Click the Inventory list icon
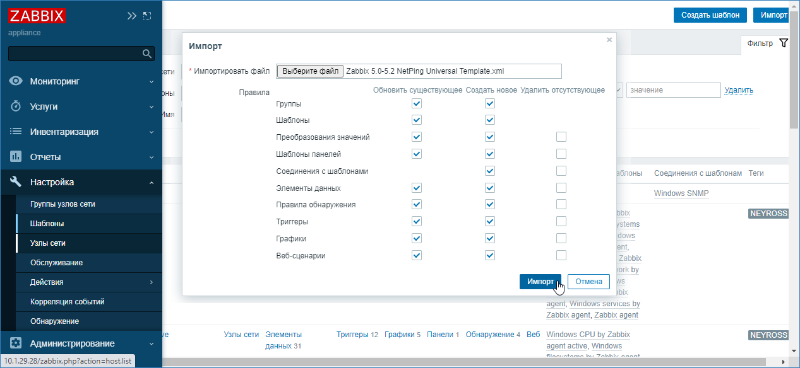Screen dimensions: 800x368 (16, 132)
